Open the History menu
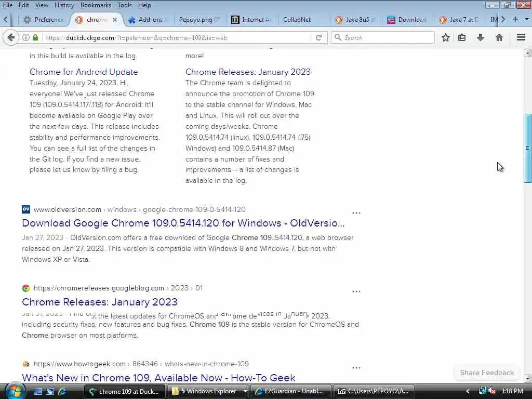The width and height of the screenshot is (532, 399). pyautogui.click(x=64, y=5)
